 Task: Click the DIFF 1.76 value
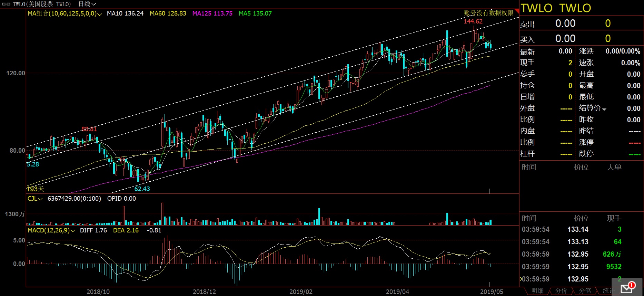(x=93, y=230)
